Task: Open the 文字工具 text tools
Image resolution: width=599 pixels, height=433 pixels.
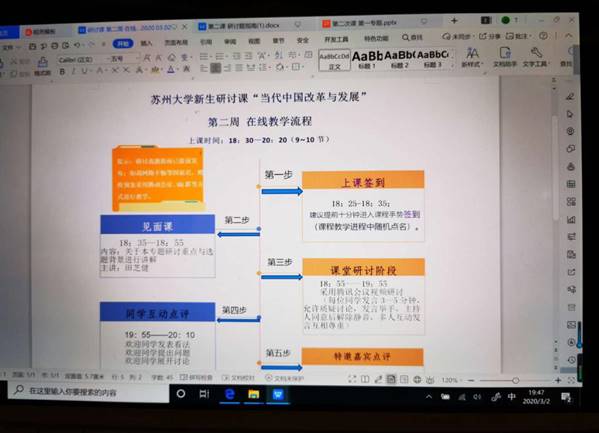Action: [536, 57]
